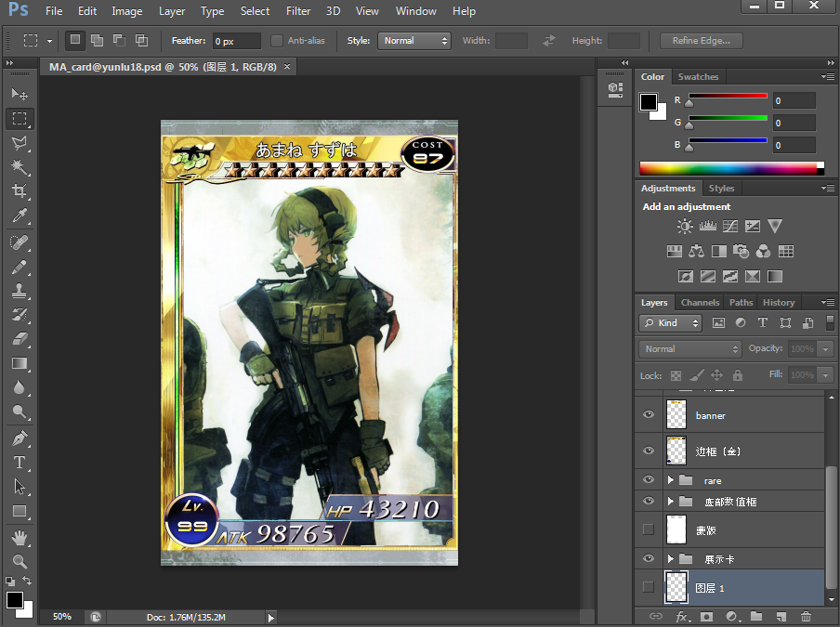
Task: Select the History Brush tool
Action: [x=20, y=315]
